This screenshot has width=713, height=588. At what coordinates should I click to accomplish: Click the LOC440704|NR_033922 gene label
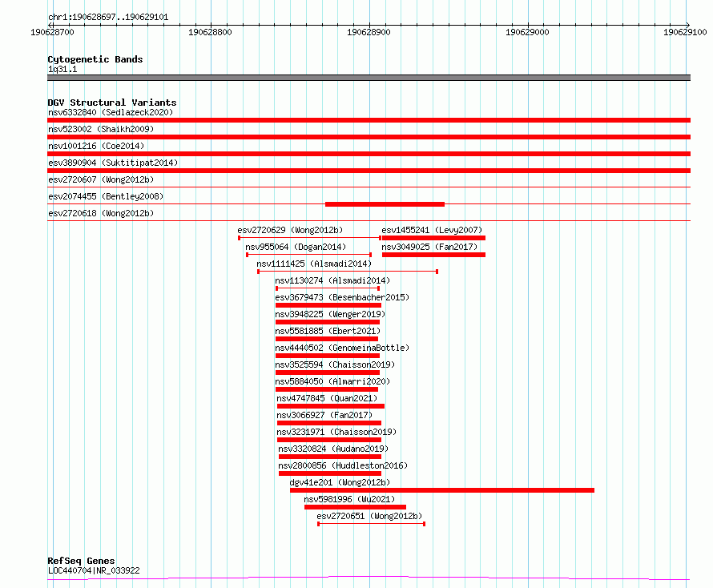point(94,570)
